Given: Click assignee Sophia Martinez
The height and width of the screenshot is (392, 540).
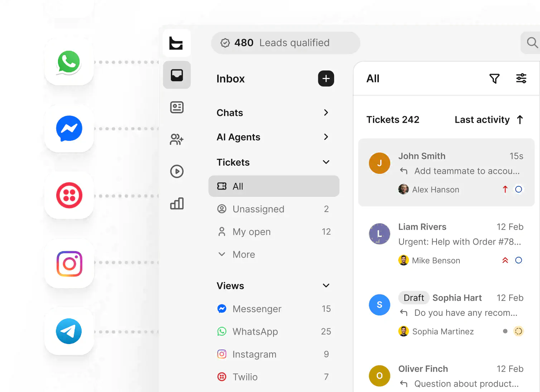Looking at the screenshot, I should 436,331.
